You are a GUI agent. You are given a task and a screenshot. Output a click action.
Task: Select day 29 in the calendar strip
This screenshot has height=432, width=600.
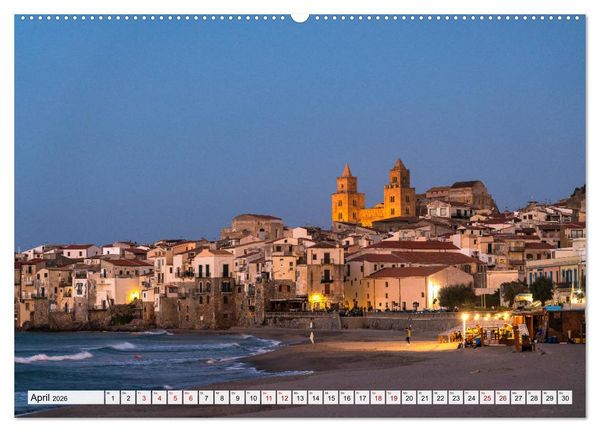tap(550, 398)
